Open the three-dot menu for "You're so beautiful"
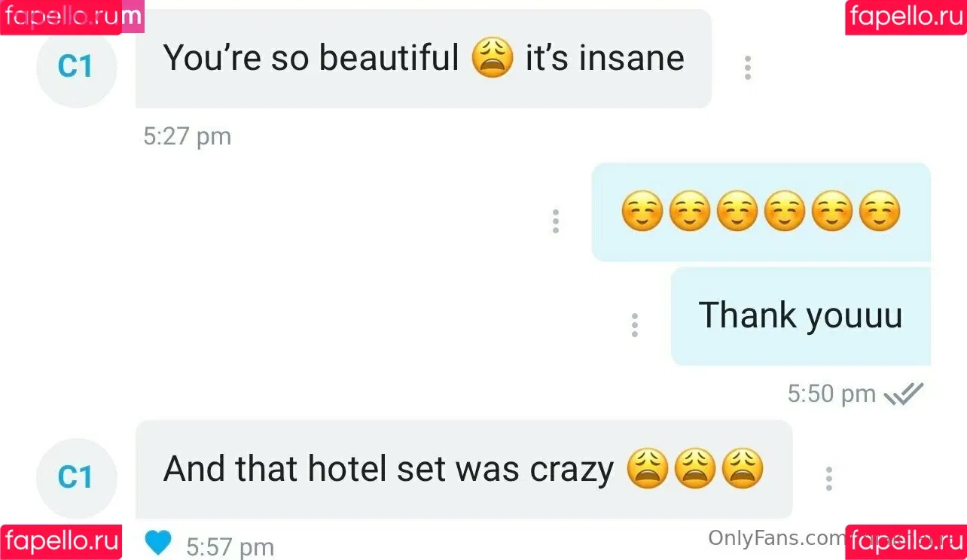The width and height of the screenshot is (967, 560). point(747,68)
